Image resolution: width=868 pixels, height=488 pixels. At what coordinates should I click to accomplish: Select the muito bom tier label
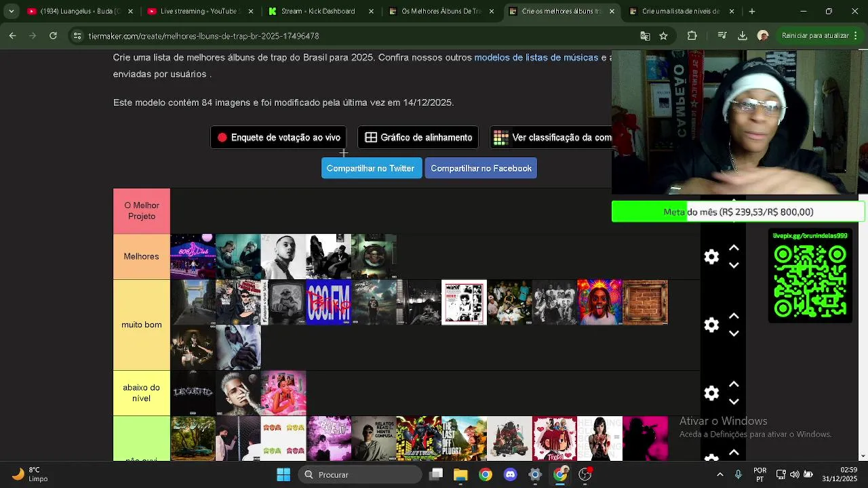142,325
